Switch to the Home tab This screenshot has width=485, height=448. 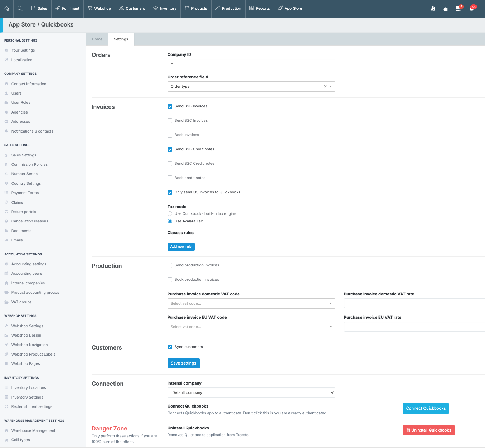[x=97, y=39]
